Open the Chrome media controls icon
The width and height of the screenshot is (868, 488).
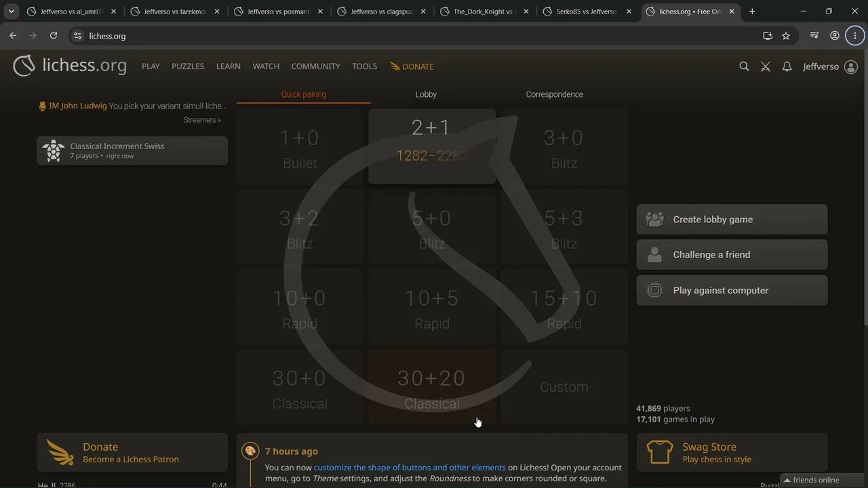[x=815, y=36]
